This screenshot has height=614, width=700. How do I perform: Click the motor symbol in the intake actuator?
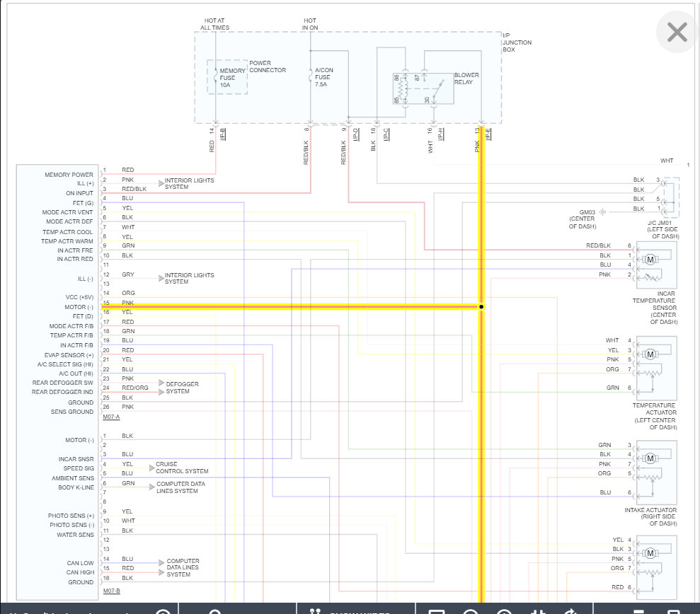[650, 458]
